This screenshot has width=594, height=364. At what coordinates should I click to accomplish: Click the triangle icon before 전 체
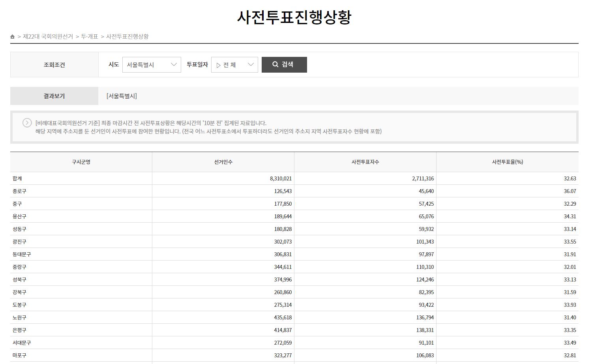pyautogui.click(x=219, y=65)
